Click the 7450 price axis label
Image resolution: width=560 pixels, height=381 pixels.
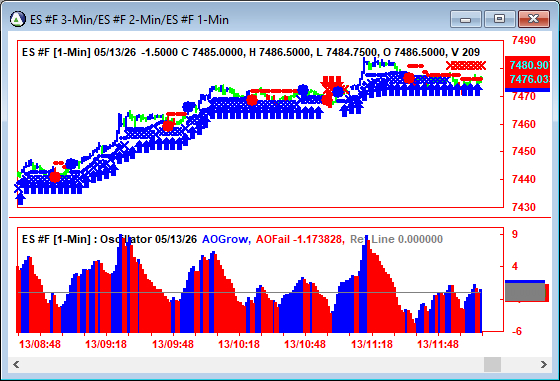tap(524, 151)
